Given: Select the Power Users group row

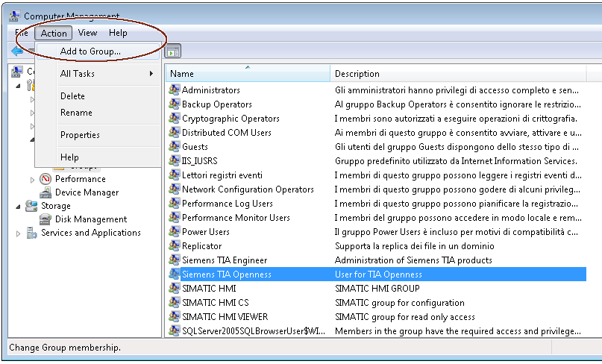Looking at the screenshot, I should coord(206,232).
